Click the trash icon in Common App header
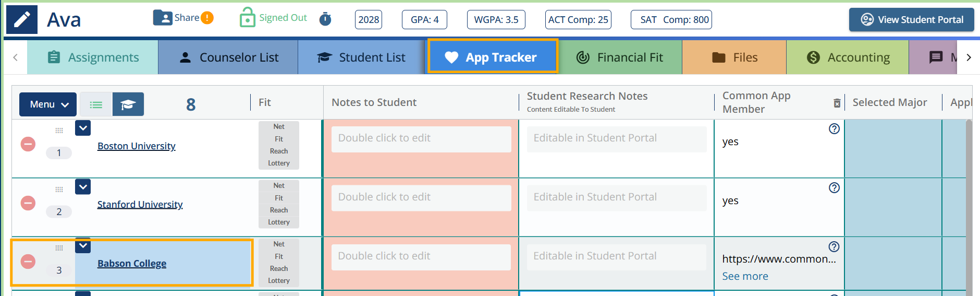This screenshot has height=296, width=980. [x=837, y=103]
